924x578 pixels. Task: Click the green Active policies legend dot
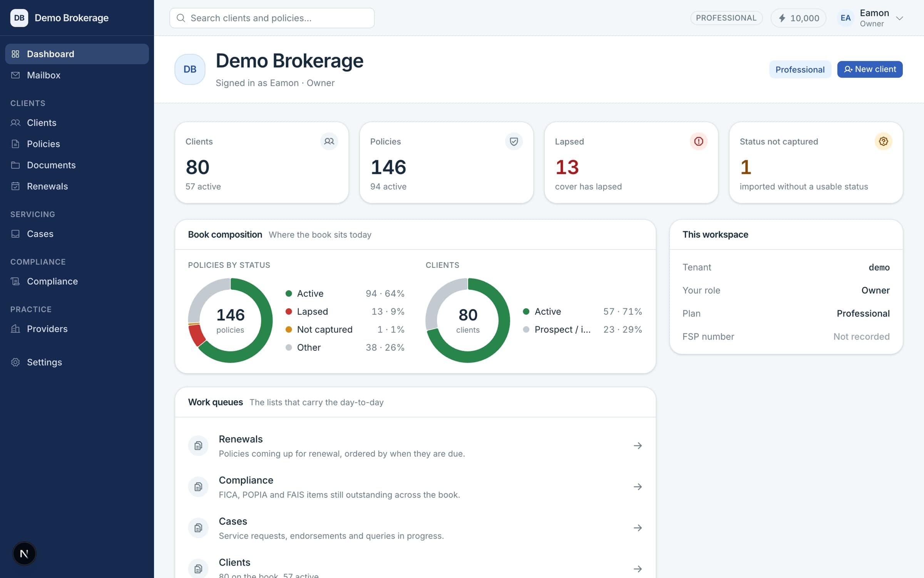pos(288,294)
